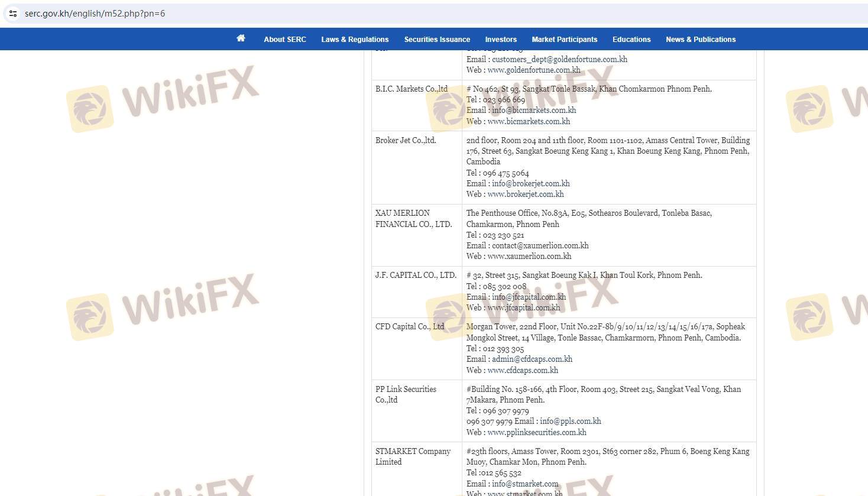Click the home icon in the navigation bar
868x496 pixels.
(x=241, y=38)
